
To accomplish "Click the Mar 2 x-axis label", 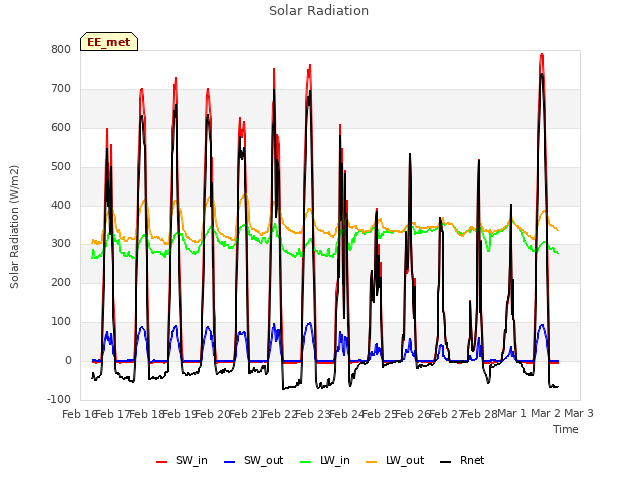I will coord(545,413).
